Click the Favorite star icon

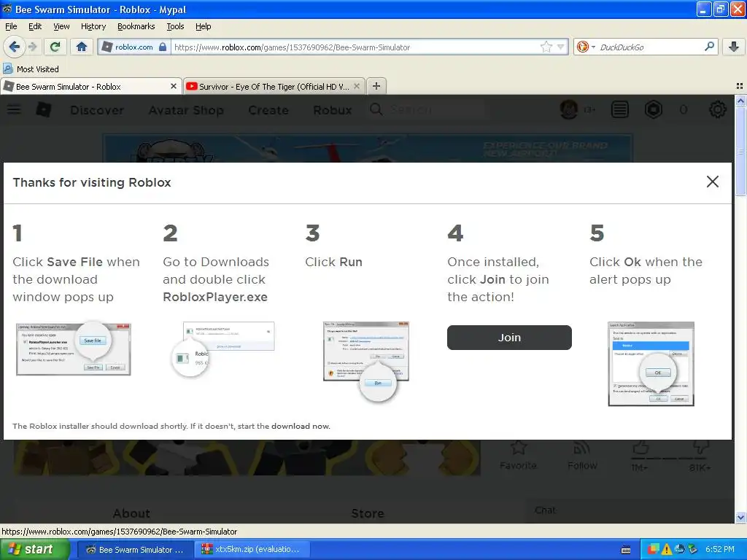[x=518, y=448]
